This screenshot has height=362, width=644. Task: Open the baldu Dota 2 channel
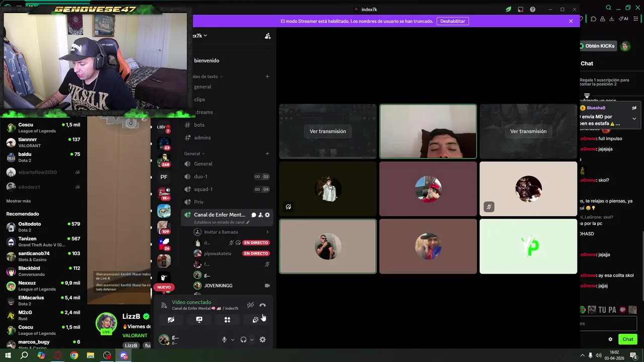click(43, 157)
